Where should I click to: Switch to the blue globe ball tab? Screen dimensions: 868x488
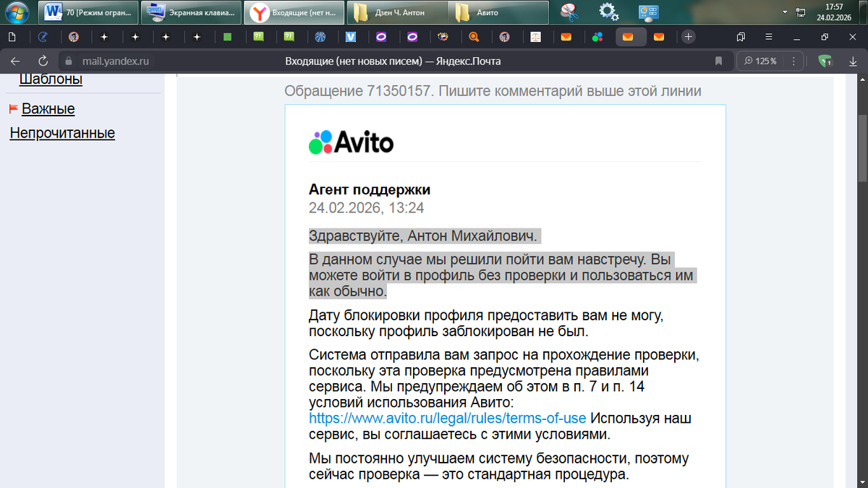[320, 36]
